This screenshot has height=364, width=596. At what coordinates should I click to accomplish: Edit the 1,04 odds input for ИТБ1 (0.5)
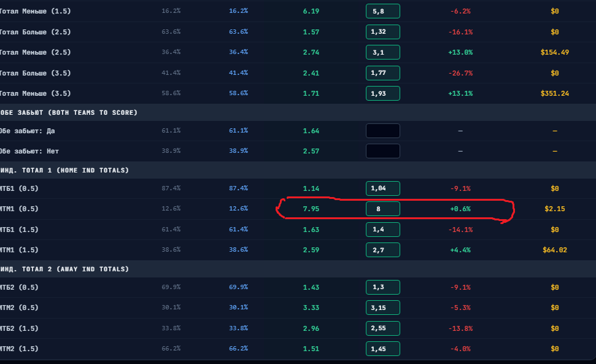pos(383,188)
